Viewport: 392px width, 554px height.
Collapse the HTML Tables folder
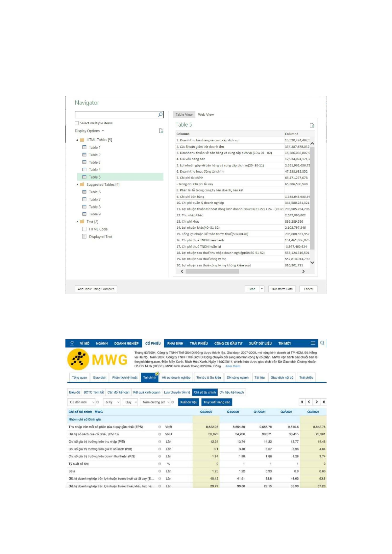point(77,140)
